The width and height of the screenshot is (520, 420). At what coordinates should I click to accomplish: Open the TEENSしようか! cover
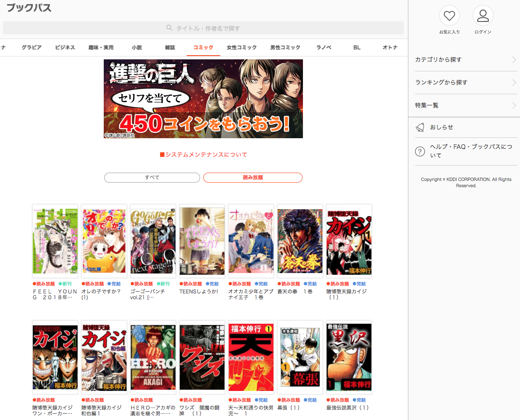tap(202, 241)
